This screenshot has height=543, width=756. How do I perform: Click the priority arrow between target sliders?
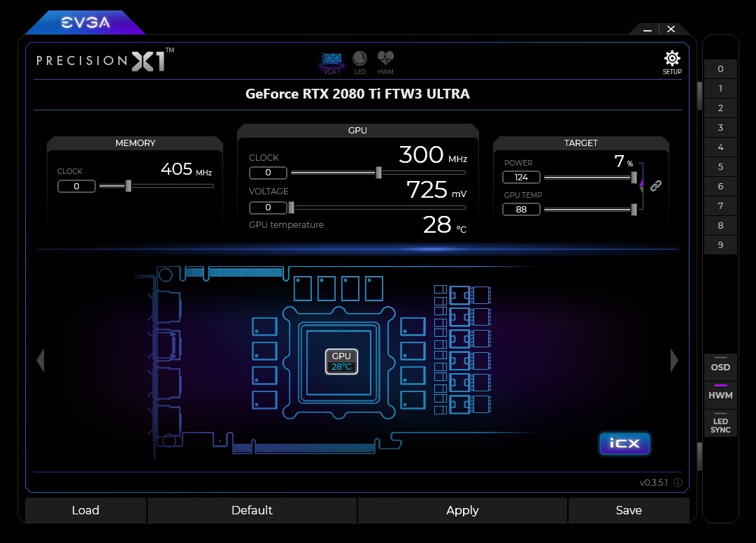coord(642,182)
